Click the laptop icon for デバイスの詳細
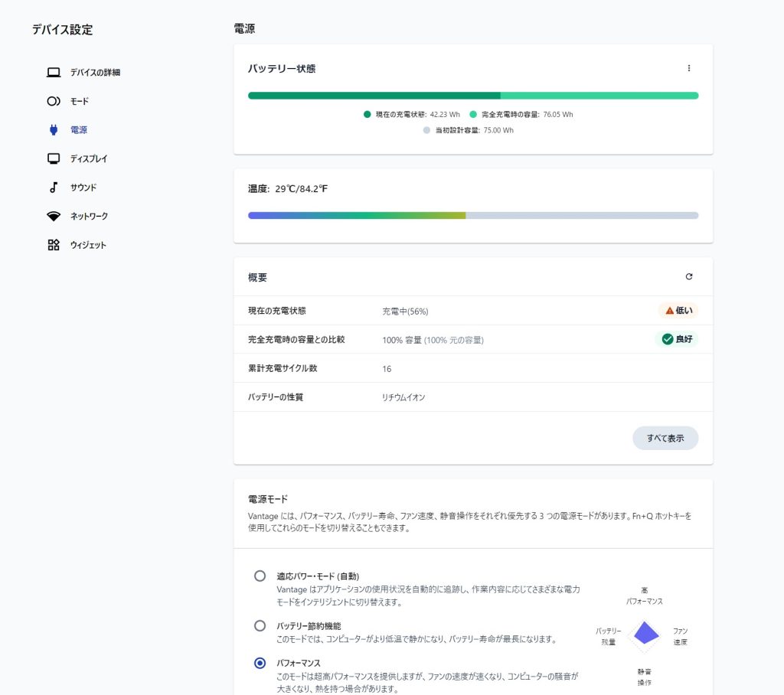 pyautogui.click(x=54, y=73)
